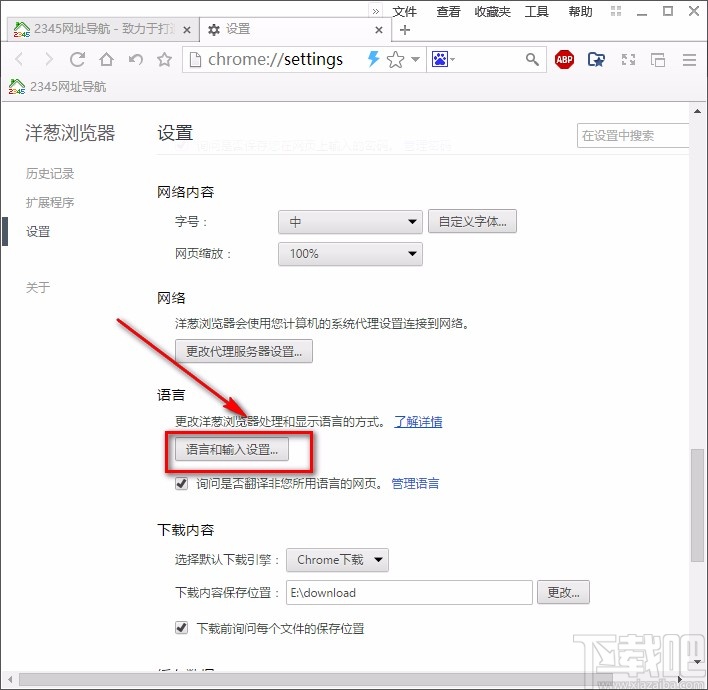Viewport: 708px width, 690px height.
Task: Click horizontal scrollbar left arrow
Action: point(9,679)
